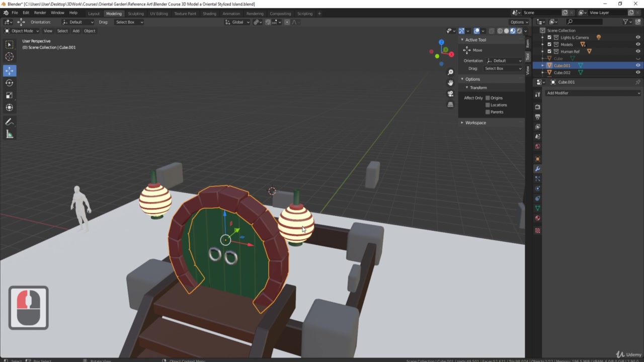The width and height of the screenshot is (644, 362).
Task: Open the Scene properties tab
Action: tap(538, 137)
